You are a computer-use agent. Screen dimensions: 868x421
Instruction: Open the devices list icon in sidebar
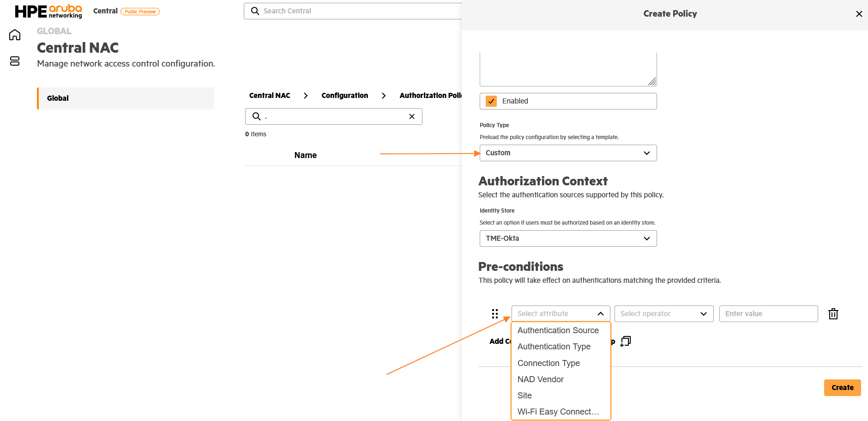15,61
